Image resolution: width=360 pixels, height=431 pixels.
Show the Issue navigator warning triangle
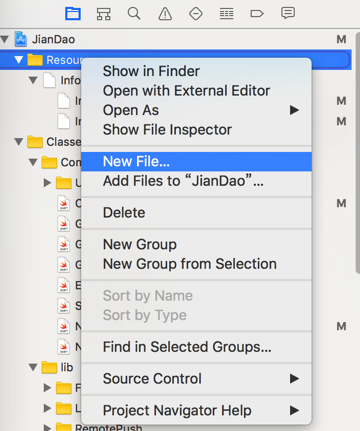point(165,14)
